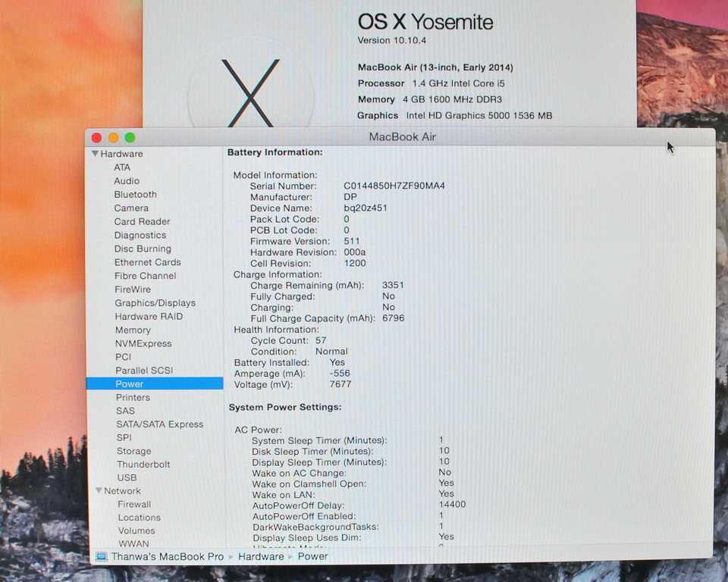The image size is (728, 582).
Task: Click Version 10.10.4 in About This Mac
Action: [x=392, y=40]
